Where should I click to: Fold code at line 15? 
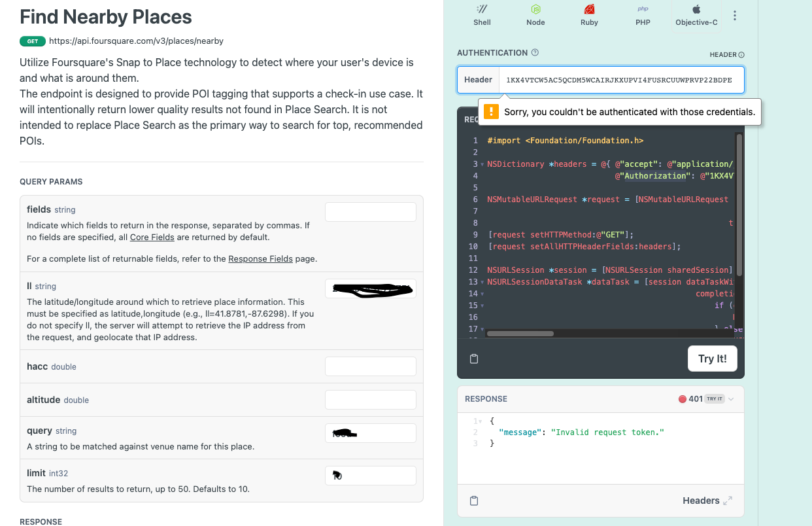tap(482, 306)
